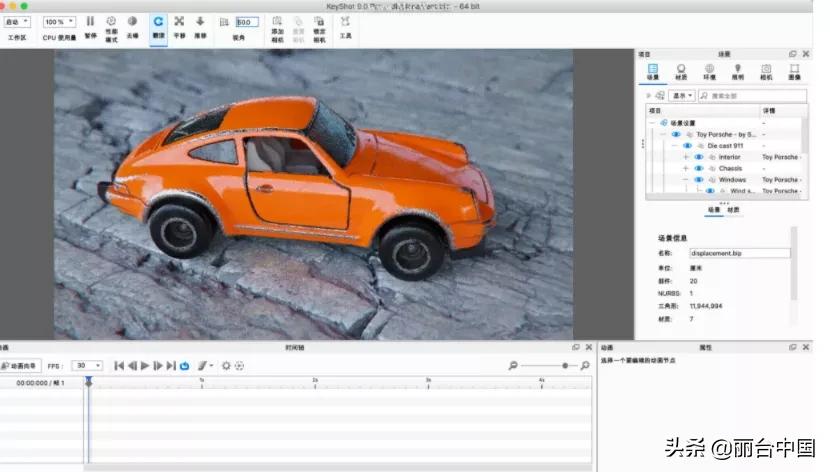The image size is (830, 472).
Task: Select the Pan camera tool
Action: pyautogui.click(x=179, y=21)
